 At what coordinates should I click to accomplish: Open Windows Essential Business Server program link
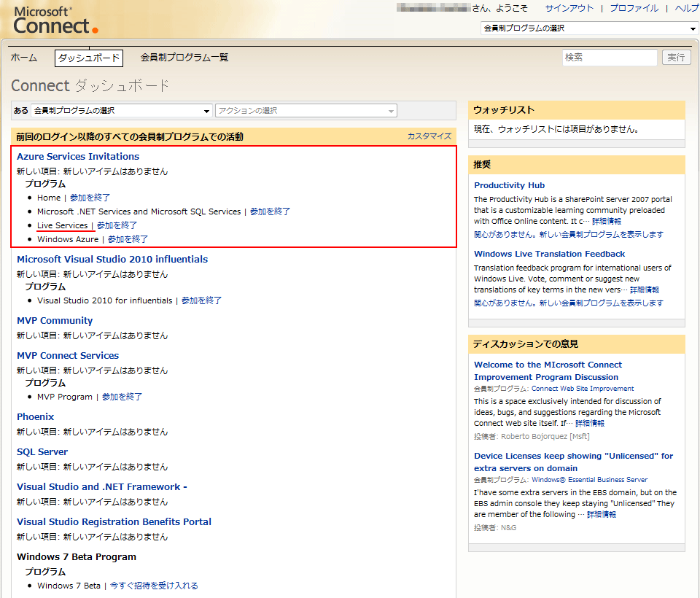tap(589, 480)
